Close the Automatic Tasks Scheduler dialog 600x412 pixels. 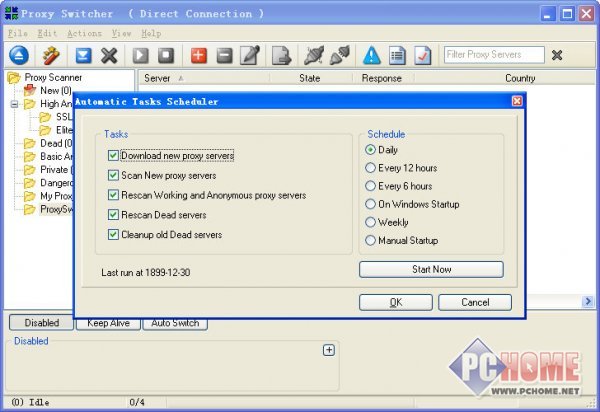[517, 101]
